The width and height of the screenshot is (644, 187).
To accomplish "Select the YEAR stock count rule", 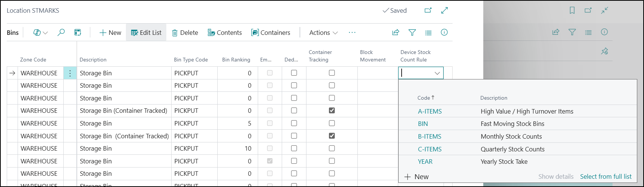I will [x=425, y=162].
